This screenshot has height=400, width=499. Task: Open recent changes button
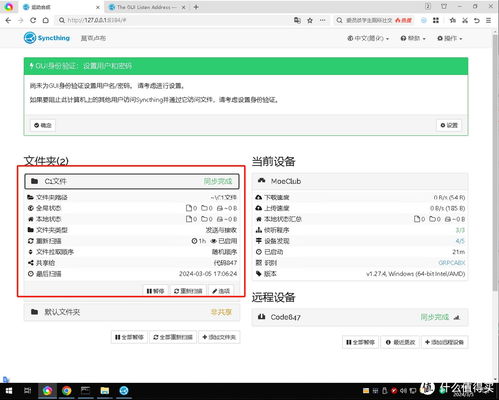(400, 342)
